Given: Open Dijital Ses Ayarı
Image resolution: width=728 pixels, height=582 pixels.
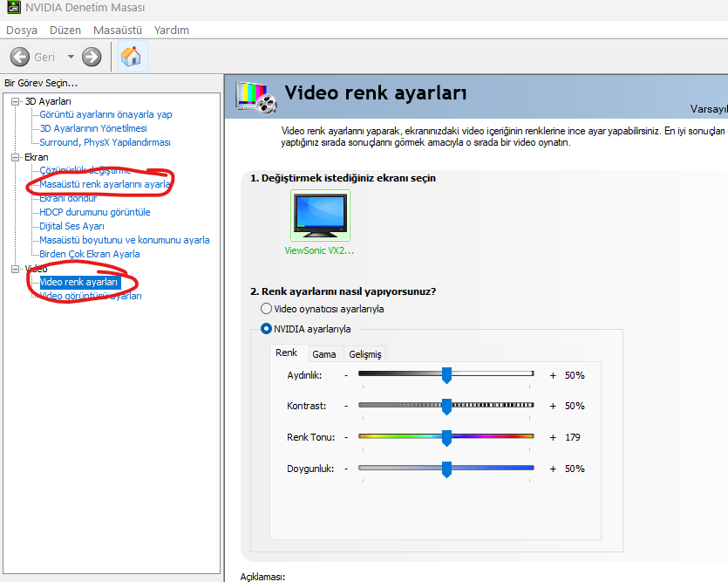Looking at the screenshot, I should tap(72, 226).
